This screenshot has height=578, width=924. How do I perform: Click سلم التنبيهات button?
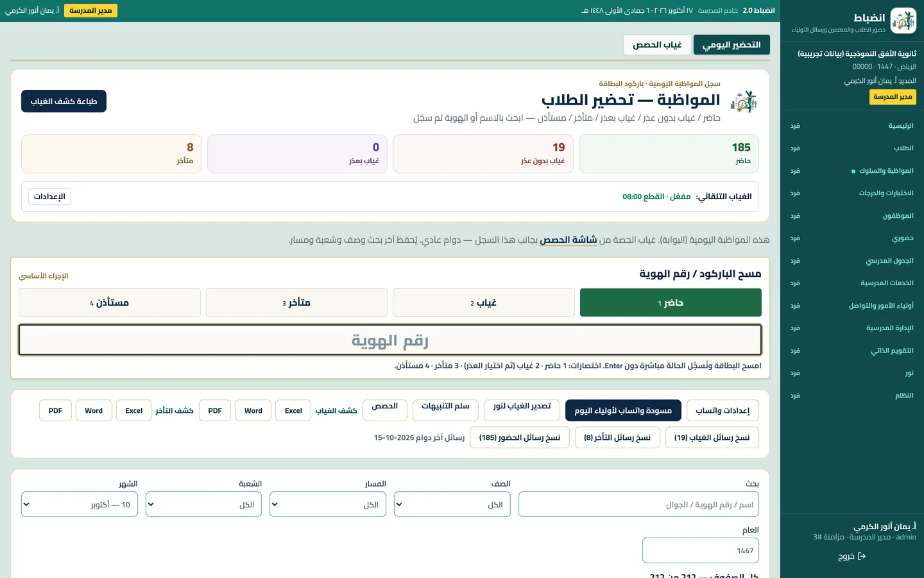(445, 410)
